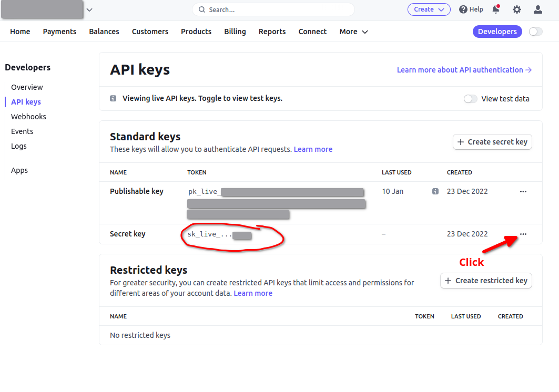Viewport: 559px width, 392px height.
Task: Click the notifications bell icon
Action: pyautogui.click(x=495, y=9)
